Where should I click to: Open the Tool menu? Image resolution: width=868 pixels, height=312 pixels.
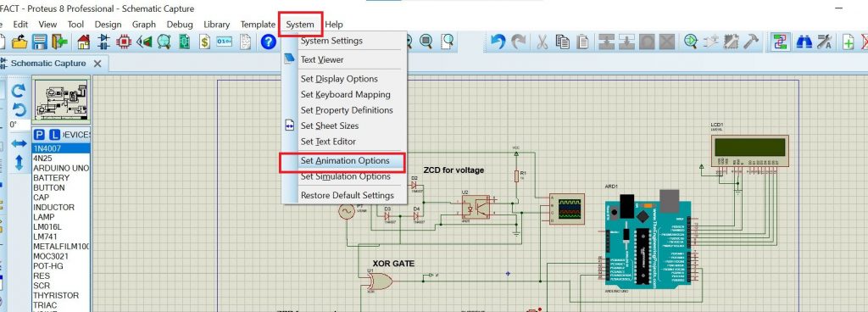coord(75,25)
